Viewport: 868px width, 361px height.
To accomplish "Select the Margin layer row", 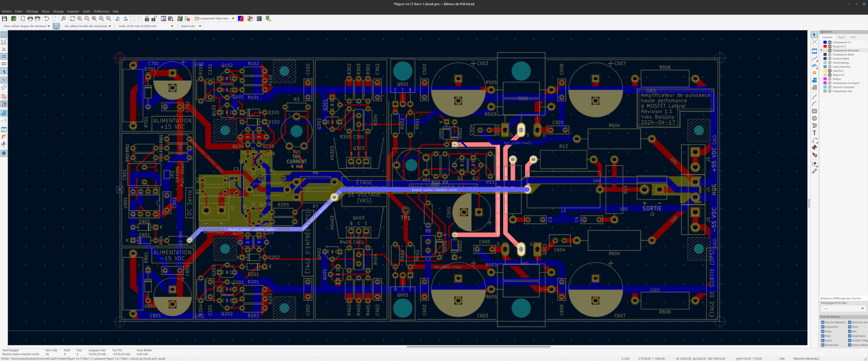I will tap(843, 79).
